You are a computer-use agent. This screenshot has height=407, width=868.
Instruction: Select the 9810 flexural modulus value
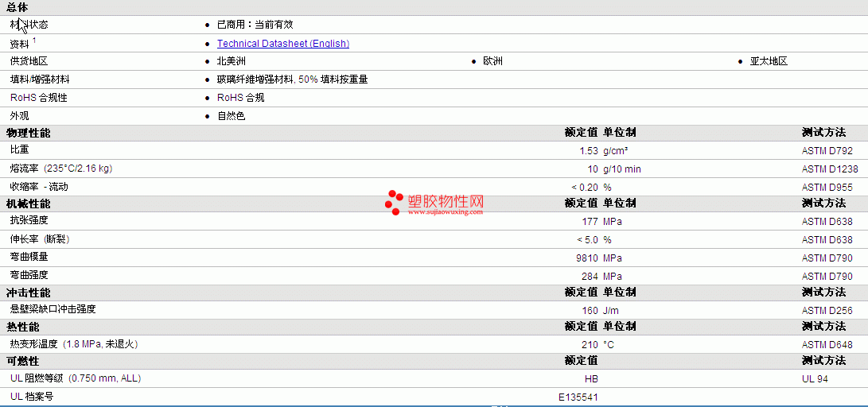587,258
